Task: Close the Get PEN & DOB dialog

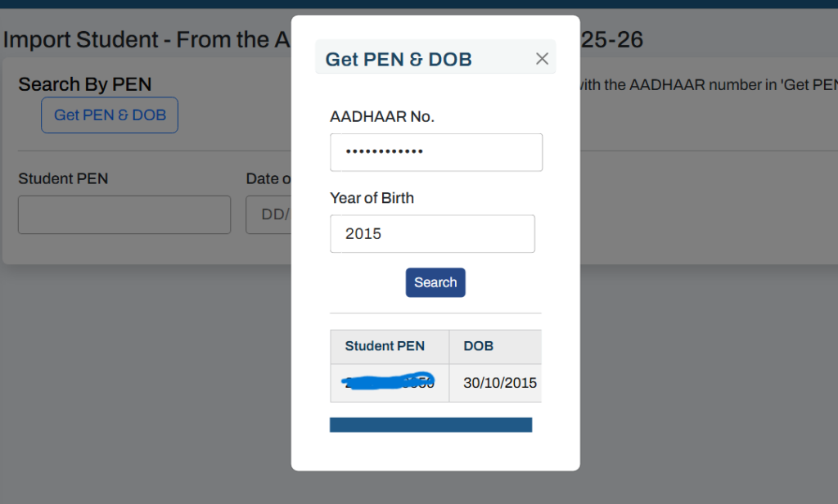Action: 542,58
